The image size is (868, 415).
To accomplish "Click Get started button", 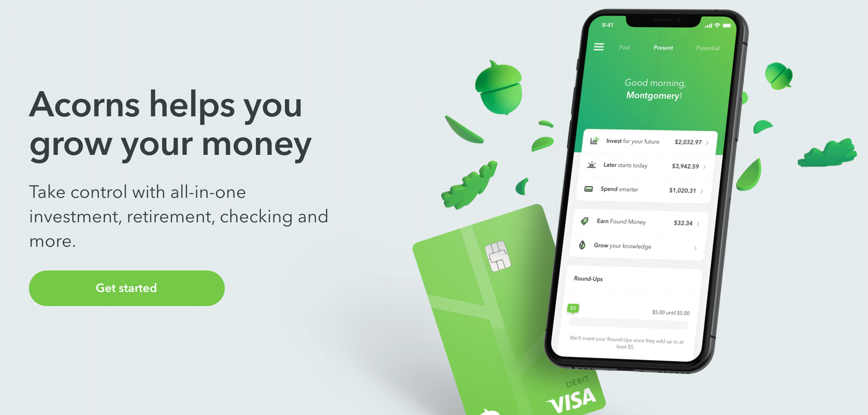I will click(x=126, y=288).
